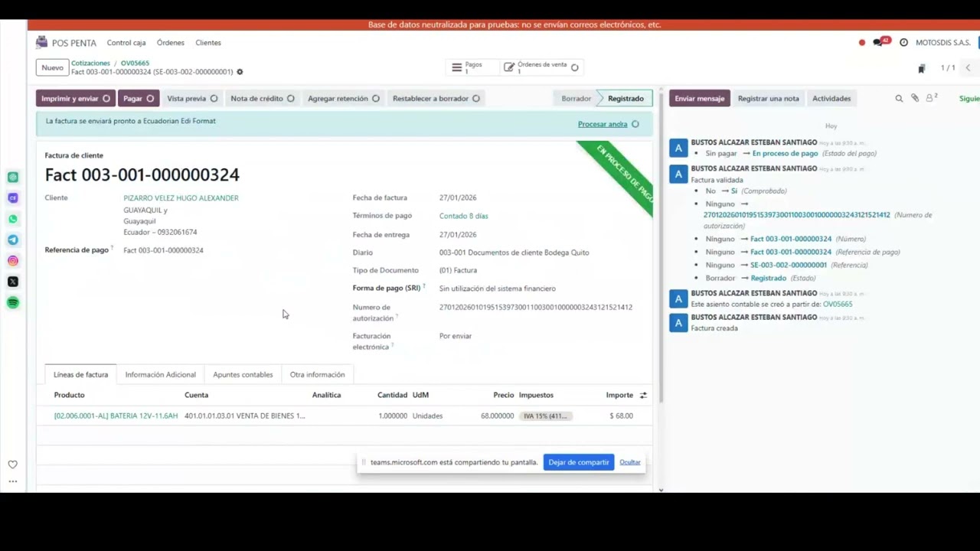Switch to Información Adicional tab

[x=161, y=374]
